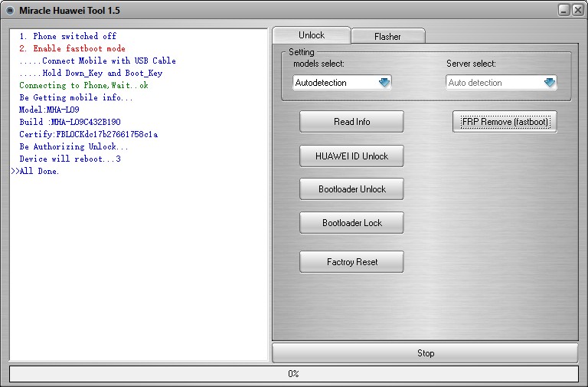
Task: Click the Bootloader Lock button
Action: (351, 223)
